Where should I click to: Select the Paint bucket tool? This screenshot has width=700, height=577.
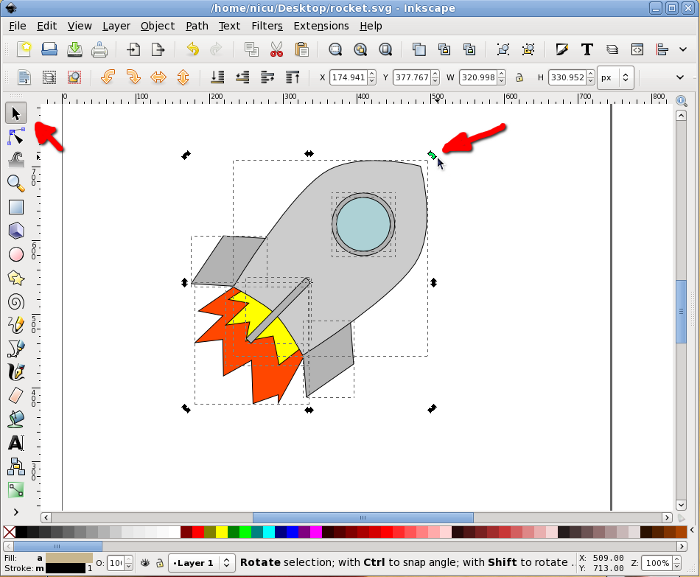click(16, 419)
